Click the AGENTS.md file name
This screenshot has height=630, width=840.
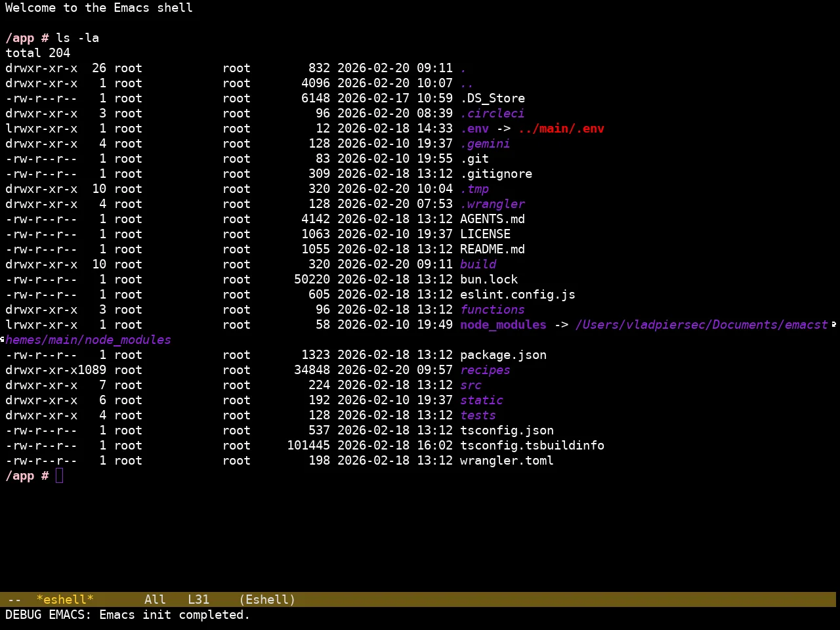coord(492,219)
